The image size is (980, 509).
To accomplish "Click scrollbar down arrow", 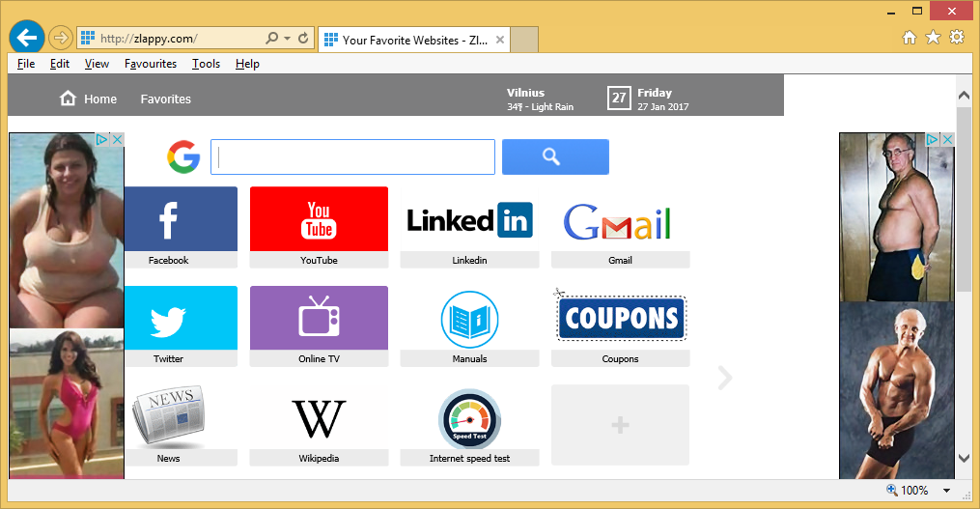I will pos(964,459).
